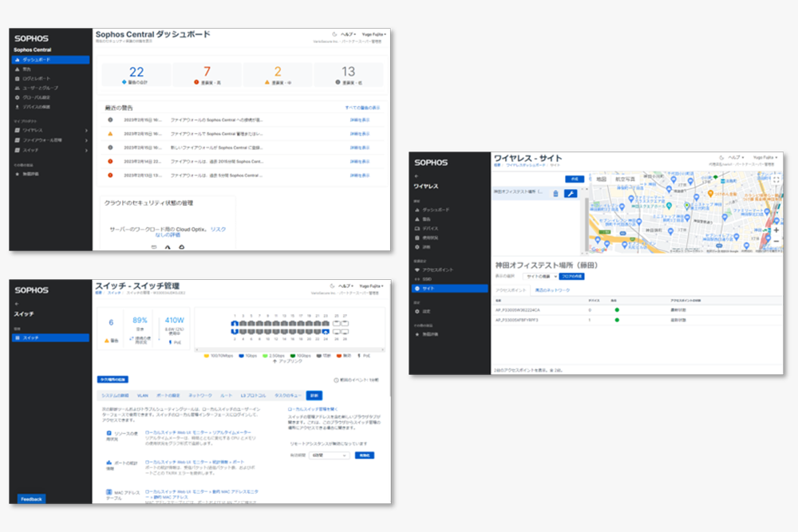Open ダッシュボード in the Sophos Central sidebar

[50, 60]
